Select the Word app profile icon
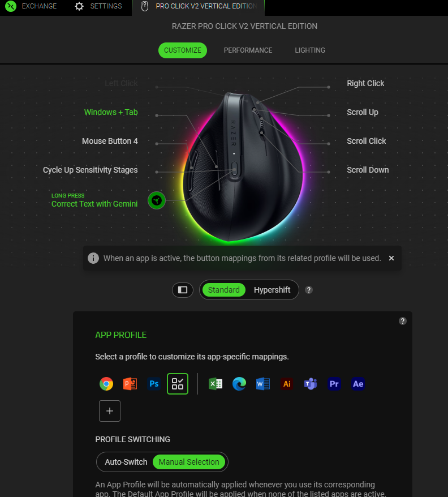Image resolution: width=448 pixels, height=497 pixels. pos(263,384)
